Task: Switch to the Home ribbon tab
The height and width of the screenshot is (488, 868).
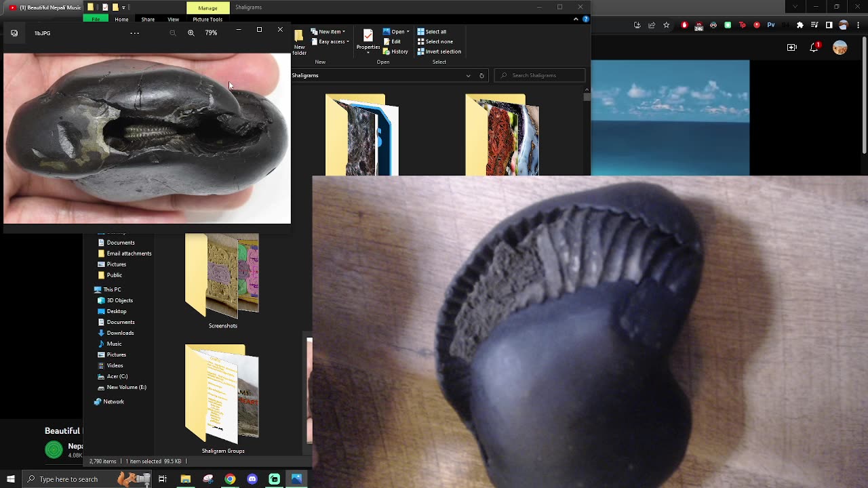Action: coord(121,19)
